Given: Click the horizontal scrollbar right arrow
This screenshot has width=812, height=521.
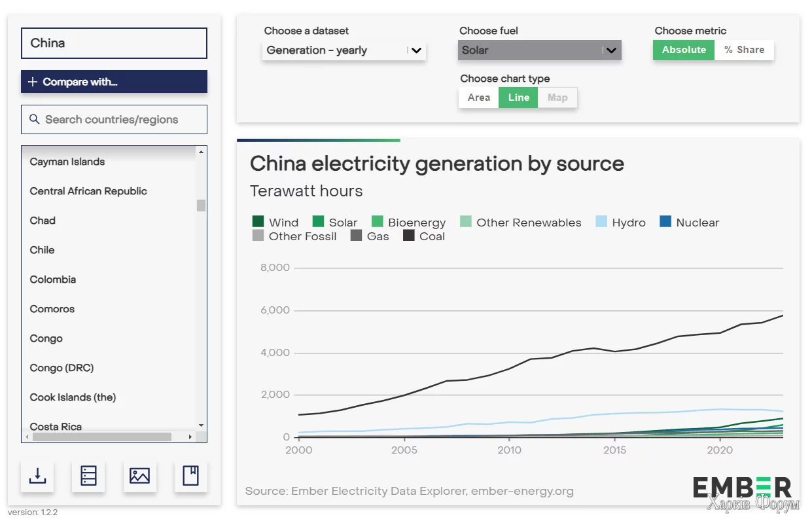Looking at the screenshot, I should (x=190, y=437).
